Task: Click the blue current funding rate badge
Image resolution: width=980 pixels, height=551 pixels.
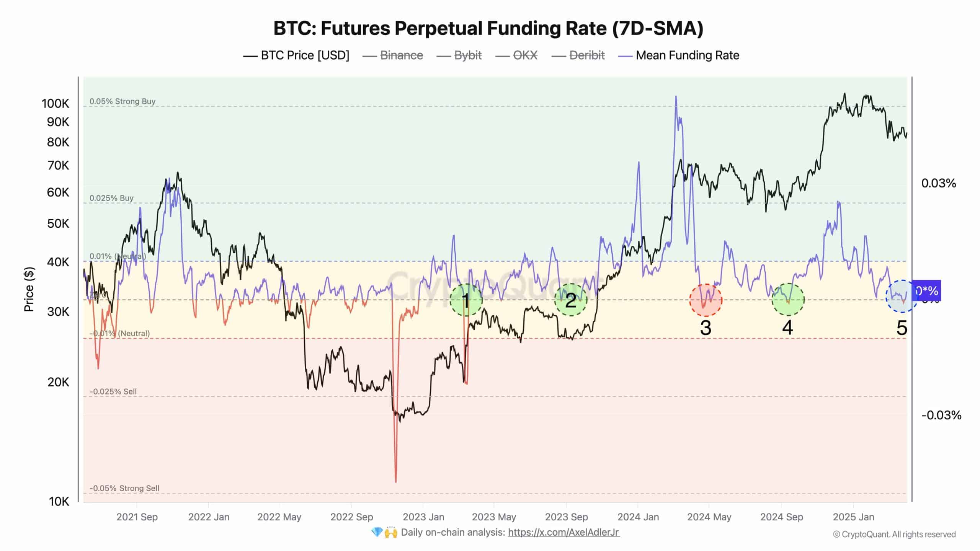Action: [927, 291]
